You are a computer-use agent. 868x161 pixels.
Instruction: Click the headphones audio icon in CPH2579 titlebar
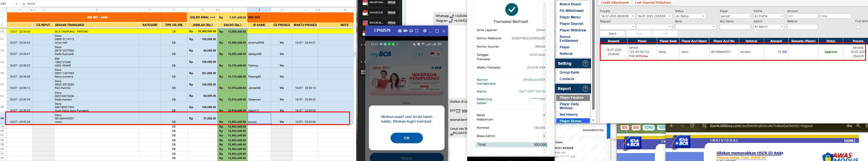pos(411,31)
